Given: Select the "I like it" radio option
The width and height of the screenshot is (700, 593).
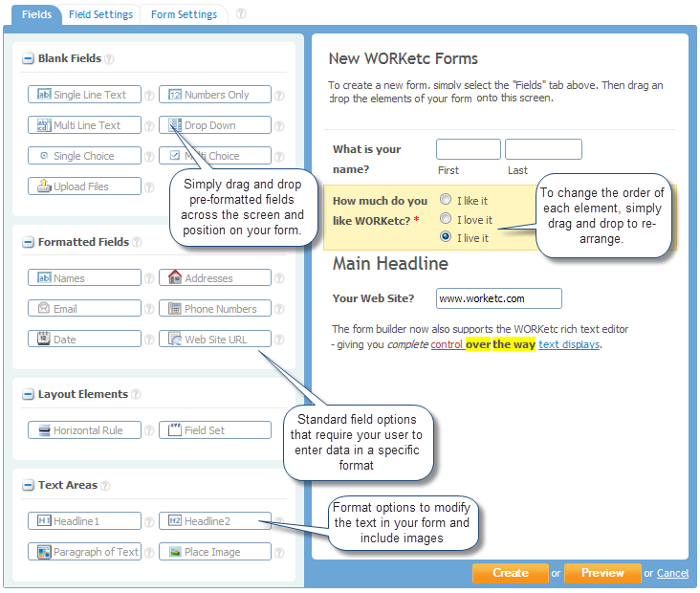Looking at the screenshot, I should point(446,201).
